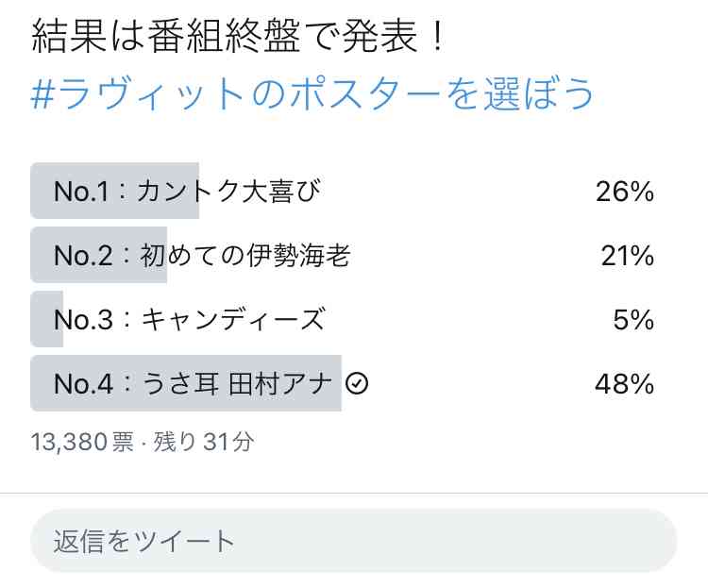Click the gray progress bar for No.4

[x=186, y=383]
